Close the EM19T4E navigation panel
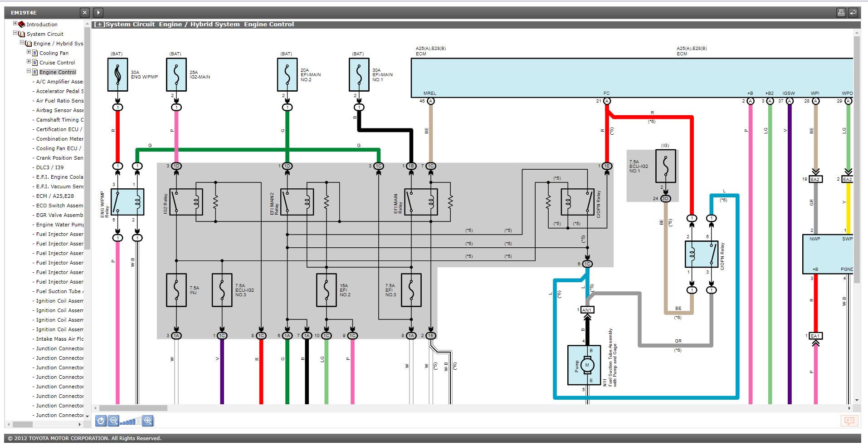The width and height of the screenshot is (868, 446). [x=85, y=13]
